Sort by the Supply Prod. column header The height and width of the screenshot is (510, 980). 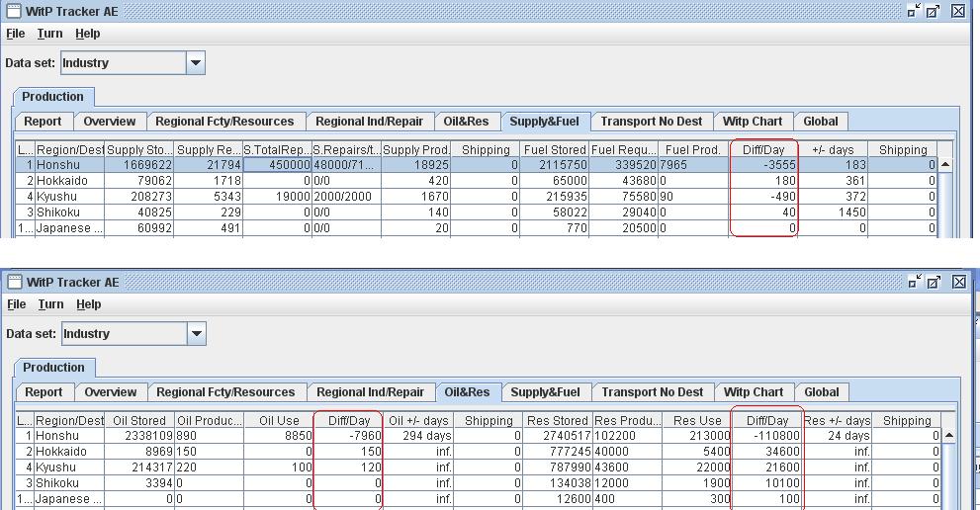pos(415,150)
